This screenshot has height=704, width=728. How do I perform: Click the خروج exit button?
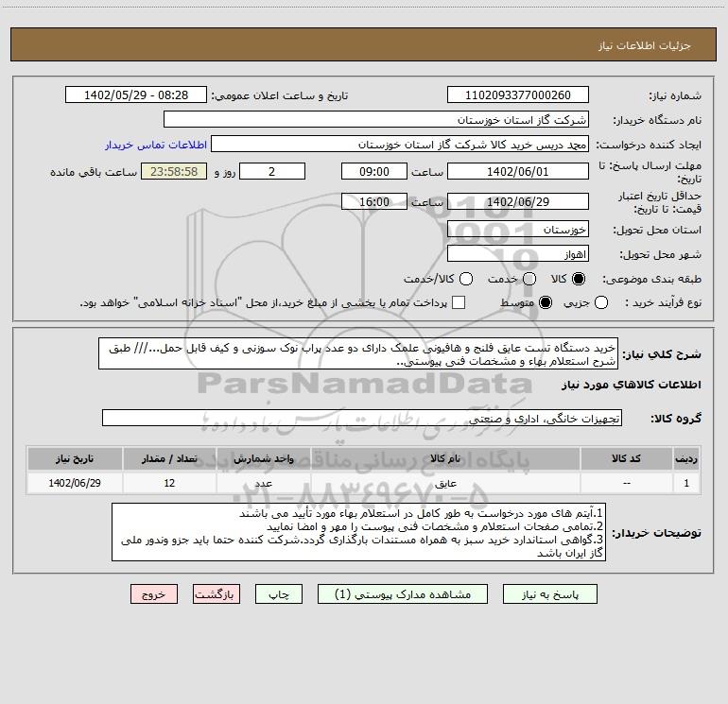154,594
